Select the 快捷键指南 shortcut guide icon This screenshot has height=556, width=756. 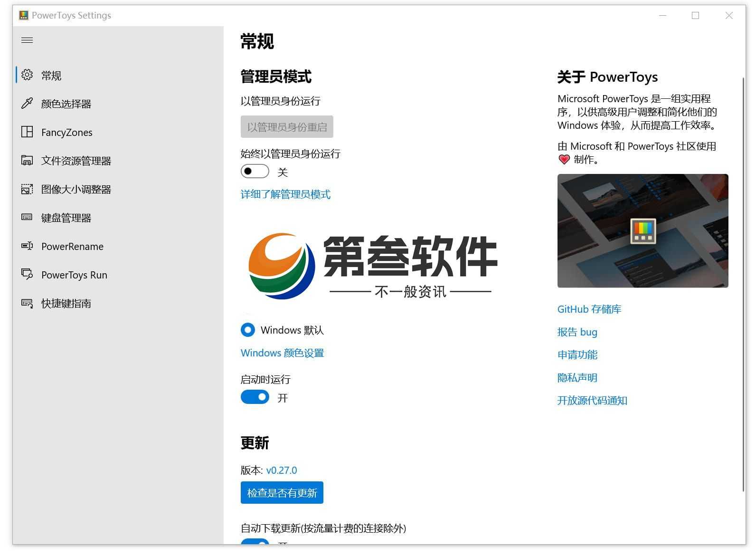point(27,303)
